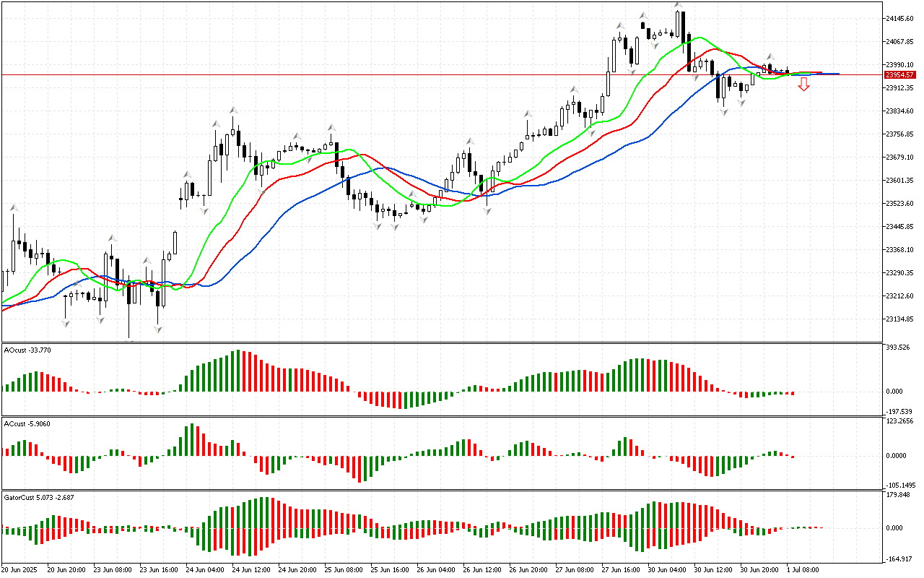Click the 179.848 GatorCust scale value
924x578 pixels.
click(899, 495)
